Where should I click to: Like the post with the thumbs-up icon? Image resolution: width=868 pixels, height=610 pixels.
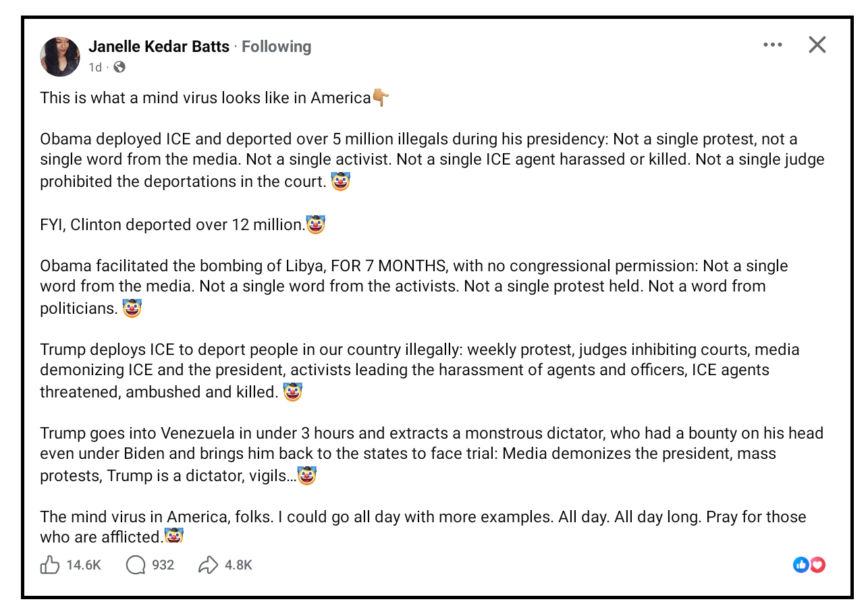(x=50, y=565)
